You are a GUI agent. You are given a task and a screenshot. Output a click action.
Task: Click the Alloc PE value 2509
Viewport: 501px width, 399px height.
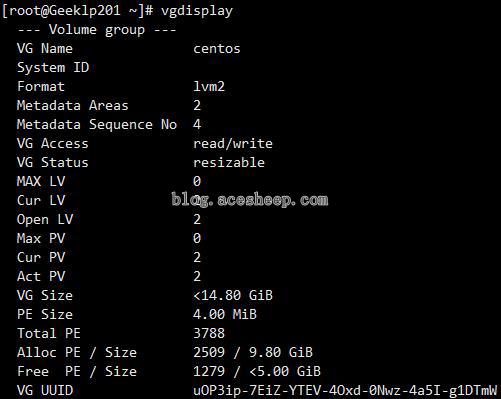click(209, 352)
